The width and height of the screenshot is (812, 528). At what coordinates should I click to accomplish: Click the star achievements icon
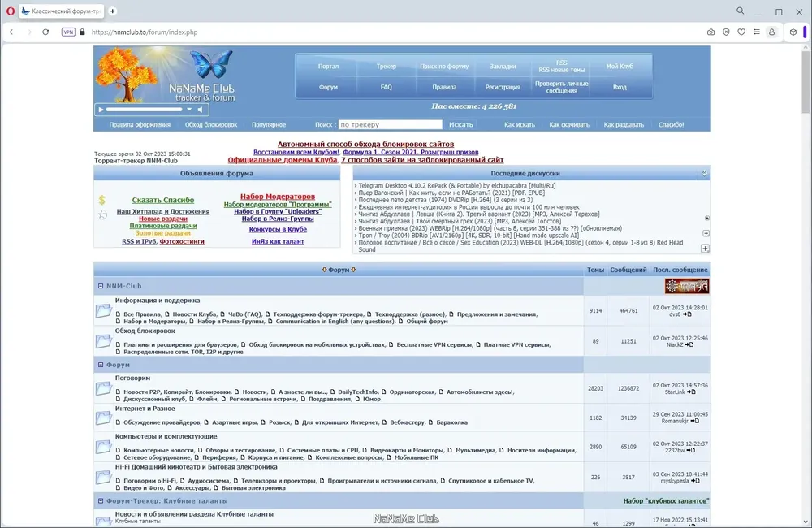pyautogui.click(x=103, y=214)
